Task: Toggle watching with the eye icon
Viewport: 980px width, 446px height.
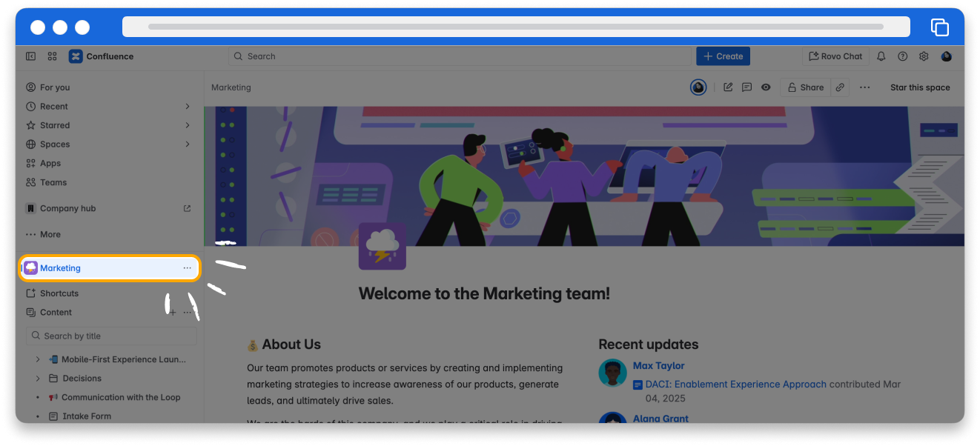Action: (x=766, y=87)
